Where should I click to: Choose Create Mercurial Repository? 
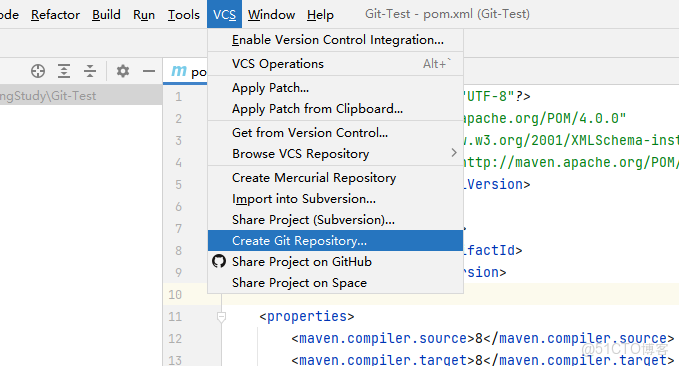pos(336,178)
